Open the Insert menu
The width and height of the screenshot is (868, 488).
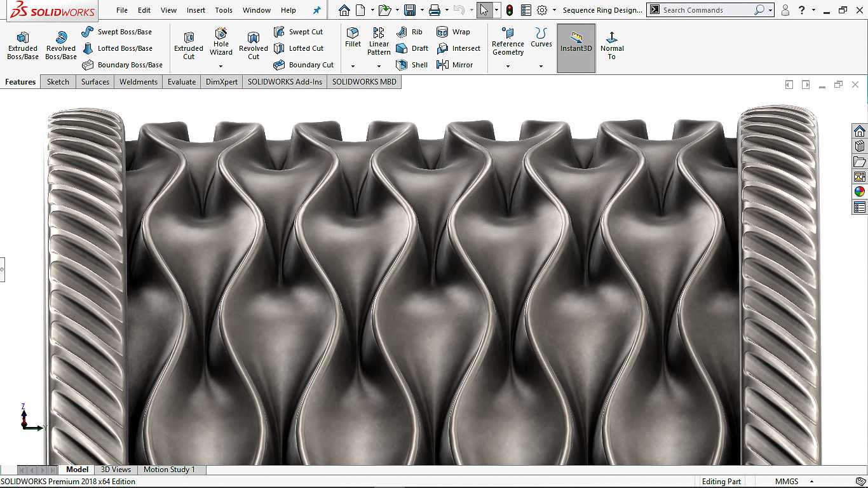pyautogui.click(x=196, y=10)
